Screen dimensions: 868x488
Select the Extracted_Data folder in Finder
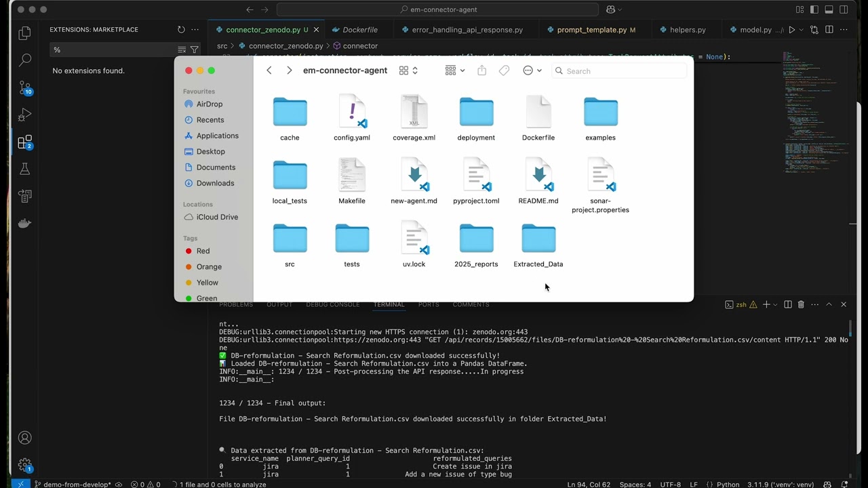click(538, 245)
